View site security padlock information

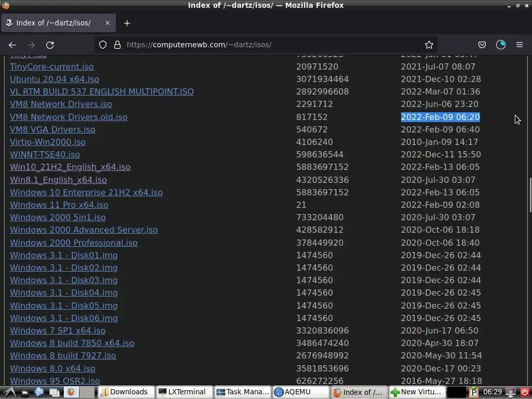(117, 45)
